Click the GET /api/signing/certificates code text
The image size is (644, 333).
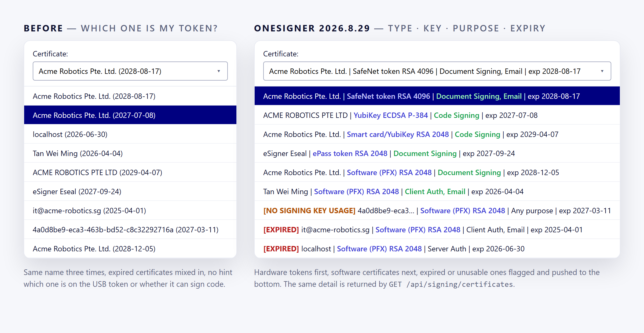point(451,284)
